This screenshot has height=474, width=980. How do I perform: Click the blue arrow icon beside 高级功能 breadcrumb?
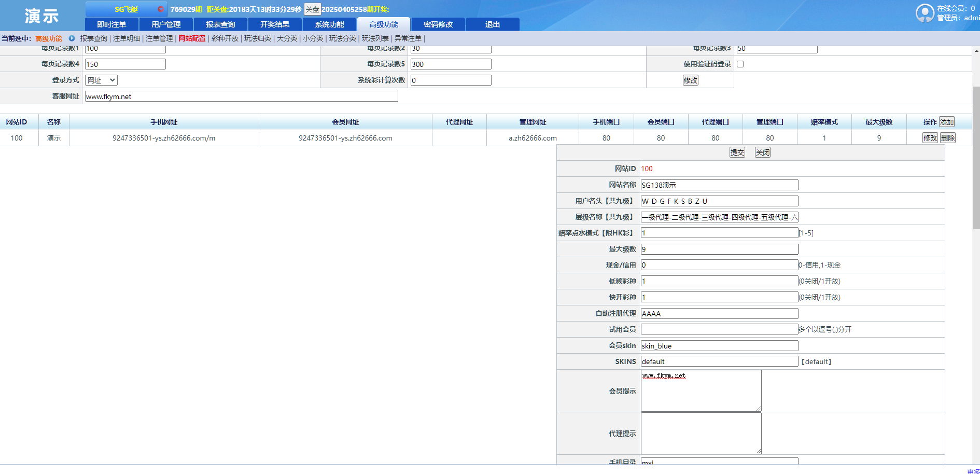[72, 38]
